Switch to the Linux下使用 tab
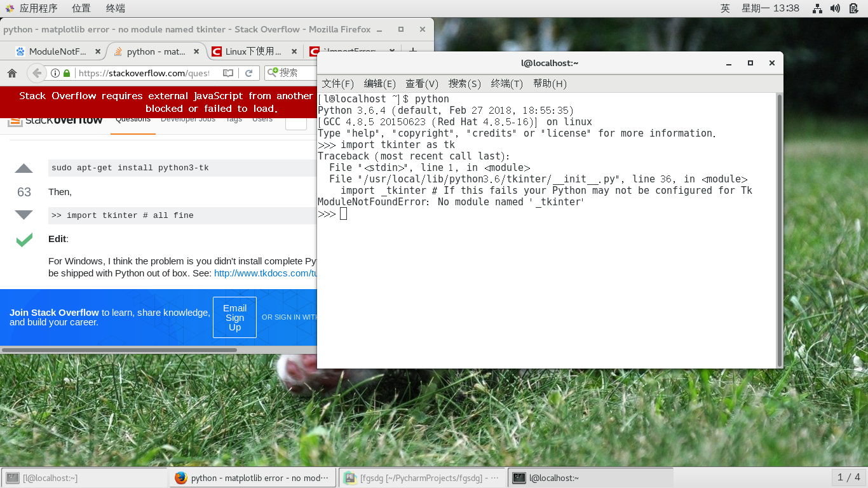 click(254, 51)
